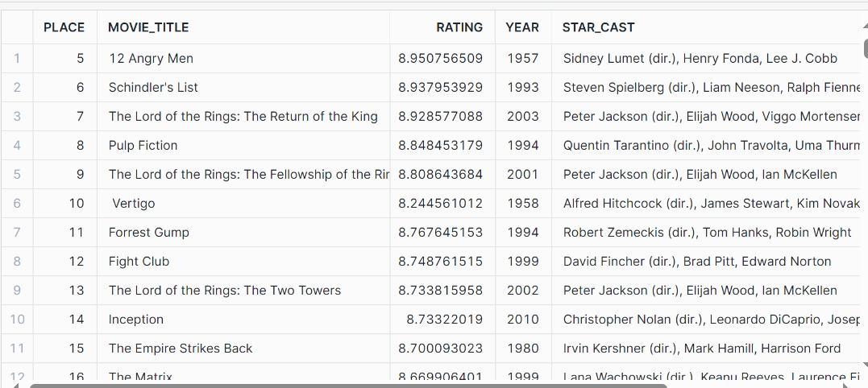Click the Christopher Nolan star cast cell

[x=706, y=320]
